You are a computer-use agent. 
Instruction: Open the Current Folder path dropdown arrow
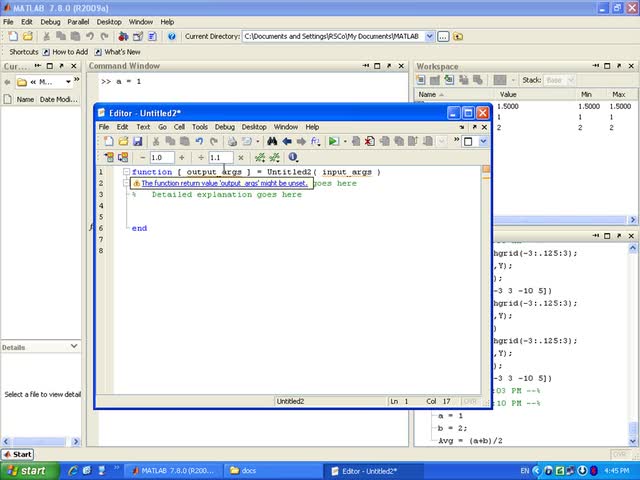coord(68,82)
